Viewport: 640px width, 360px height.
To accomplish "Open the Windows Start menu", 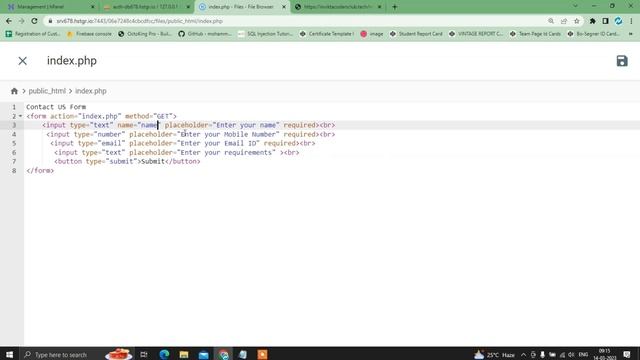I will [9, 354].
